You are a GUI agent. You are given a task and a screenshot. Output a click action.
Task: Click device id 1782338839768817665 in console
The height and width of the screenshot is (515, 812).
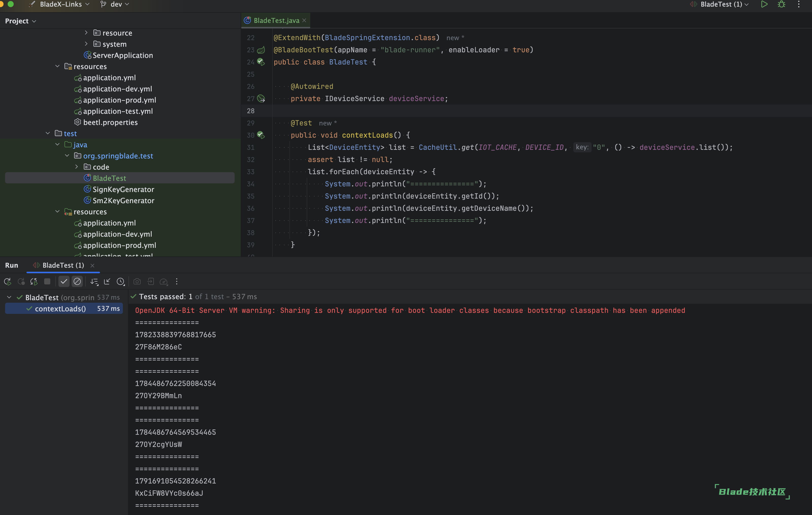pos(175,334)
